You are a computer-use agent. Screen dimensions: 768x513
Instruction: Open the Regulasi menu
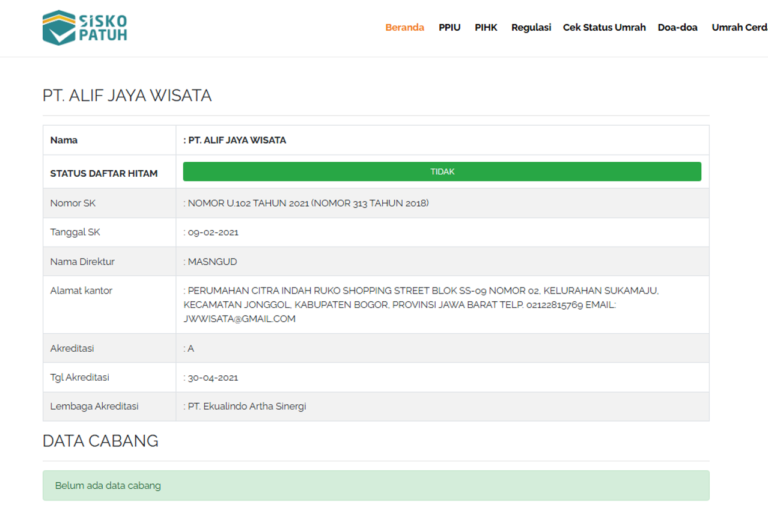coord(531,27)
